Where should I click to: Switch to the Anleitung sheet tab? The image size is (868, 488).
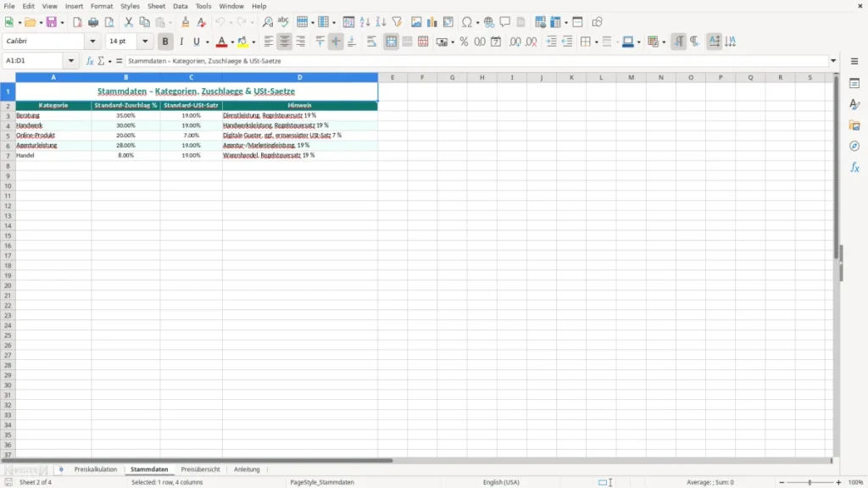[247, 469]
